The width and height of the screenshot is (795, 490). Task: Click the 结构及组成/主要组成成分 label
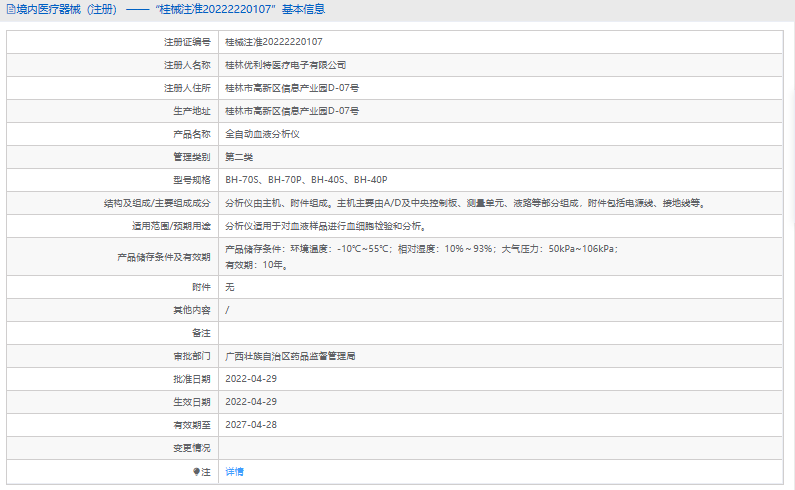[157, 203]
